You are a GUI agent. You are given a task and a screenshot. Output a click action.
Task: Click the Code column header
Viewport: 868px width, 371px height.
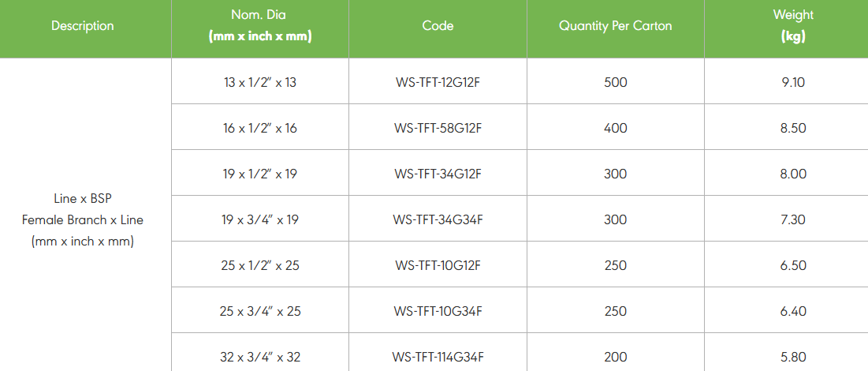(438, 26)
